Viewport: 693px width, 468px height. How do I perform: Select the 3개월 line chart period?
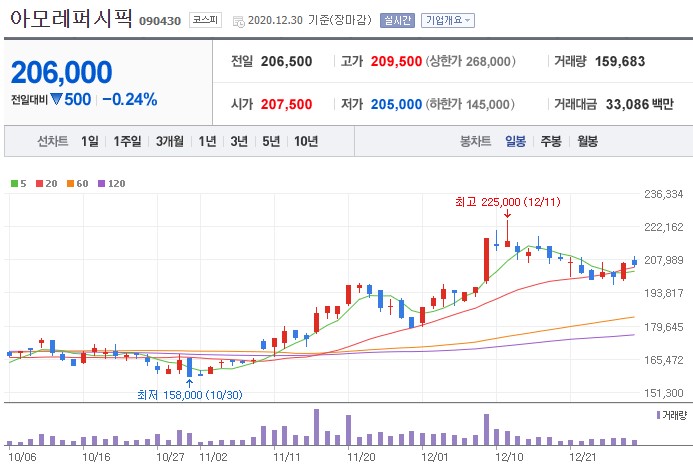pos(170,141)
